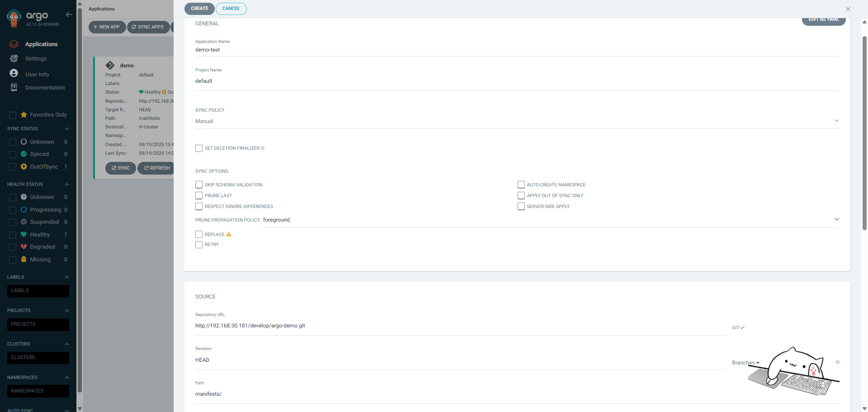Click the Suspended pause icon
Viewport: 868px width, 412px height.
[24, 222]
